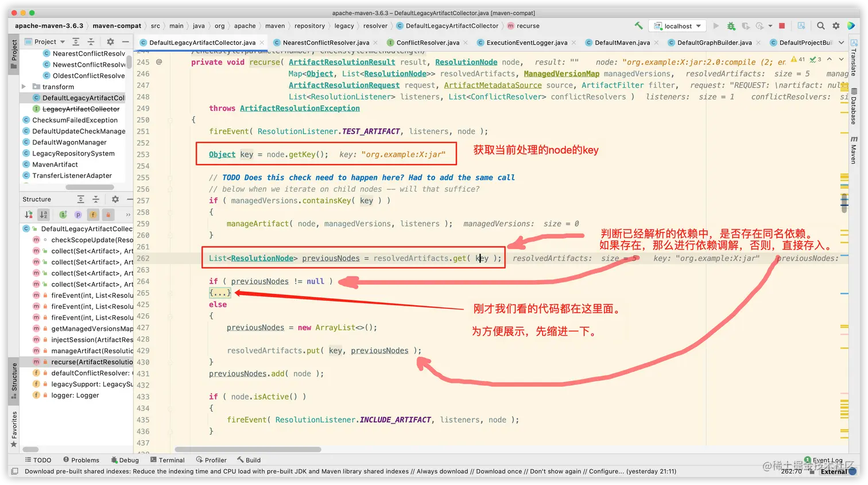Open the TODO tool window
This screenshot has width=868, height=485.
(38, 460)
